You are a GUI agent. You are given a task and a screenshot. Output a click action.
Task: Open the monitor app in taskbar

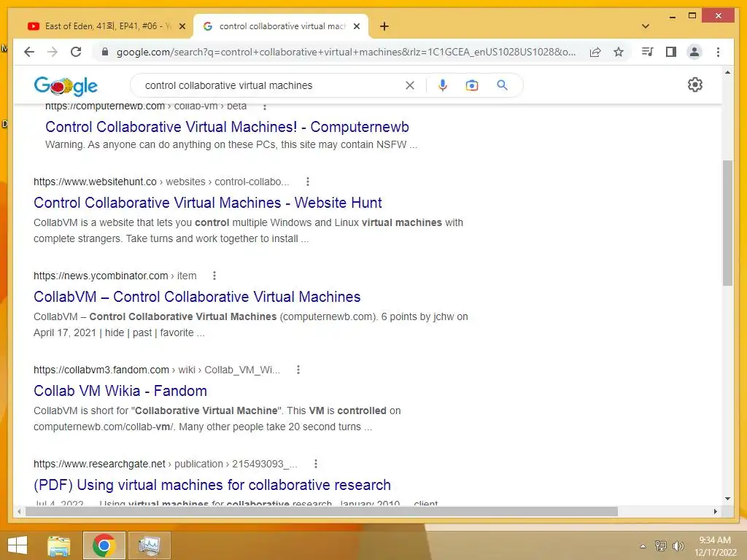(150, 545)
